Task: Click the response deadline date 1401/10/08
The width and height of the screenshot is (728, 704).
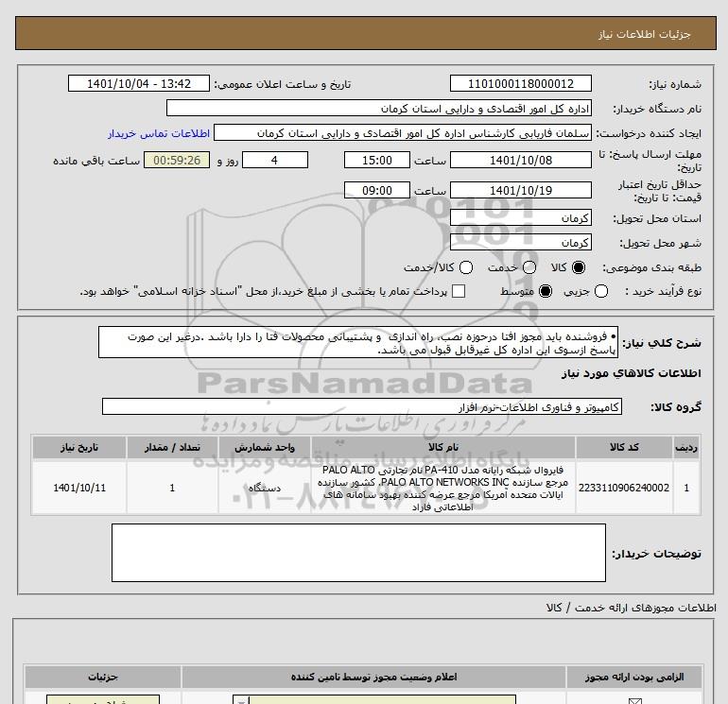Action: click(520, 160)
